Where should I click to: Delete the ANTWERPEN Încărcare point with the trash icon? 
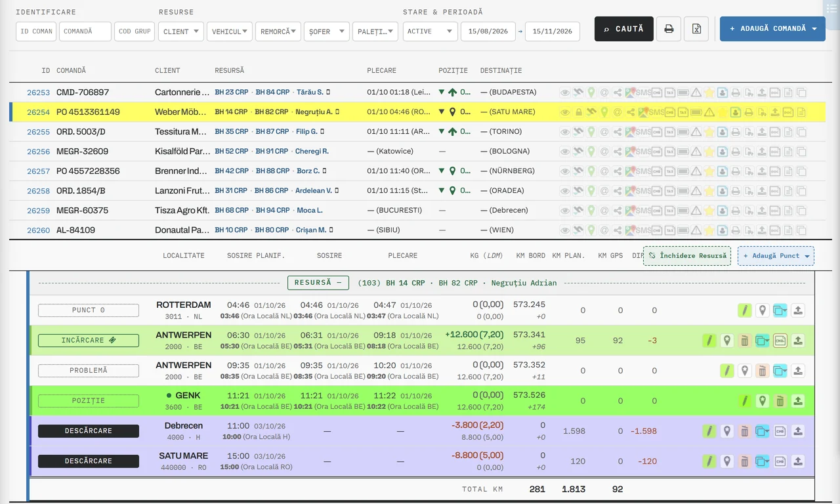tap(744, 341)
